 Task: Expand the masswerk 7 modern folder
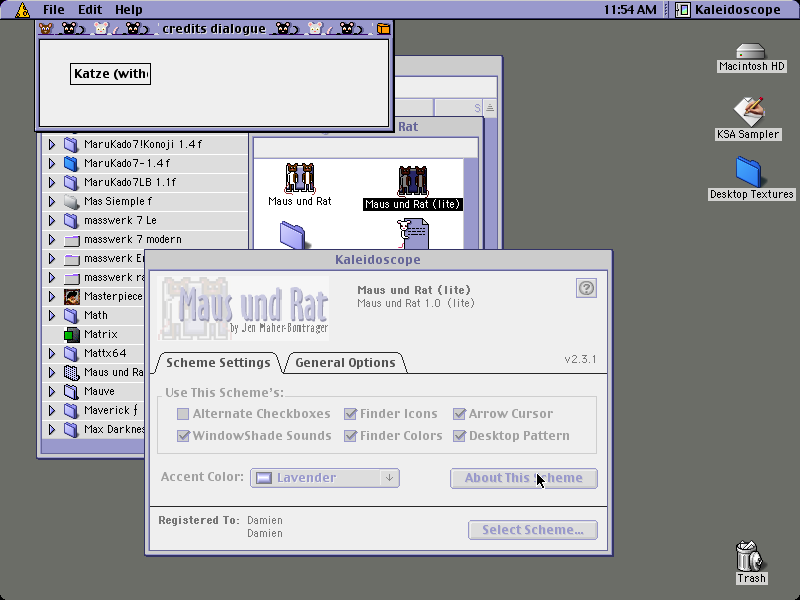coord(52,239)
